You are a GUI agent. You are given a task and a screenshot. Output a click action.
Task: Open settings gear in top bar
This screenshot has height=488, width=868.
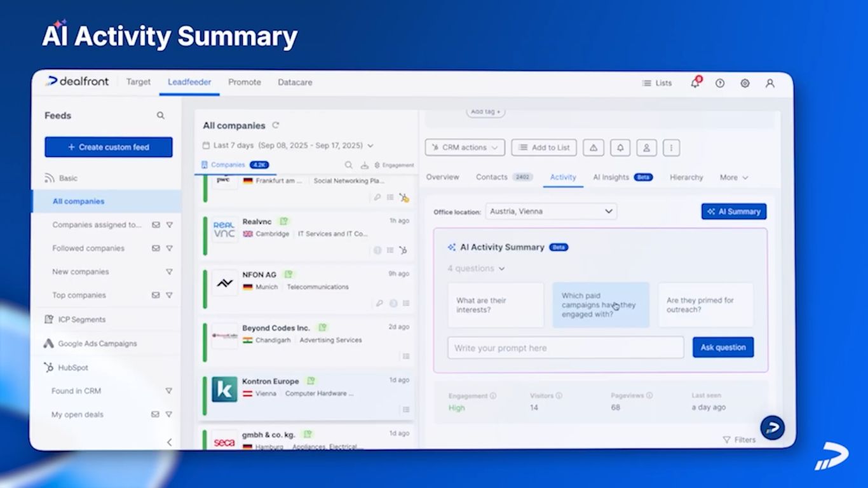[x=745, y=83]
